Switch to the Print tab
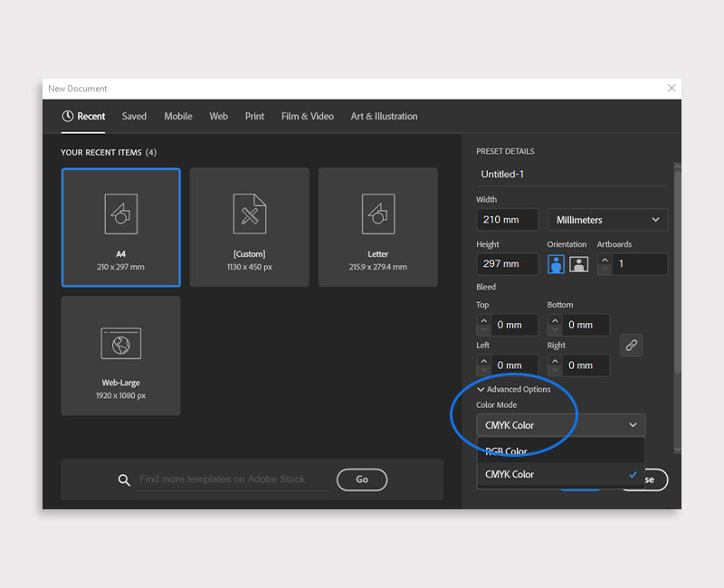Viewport: 724px width, 588px height. (x=254, y=117)
